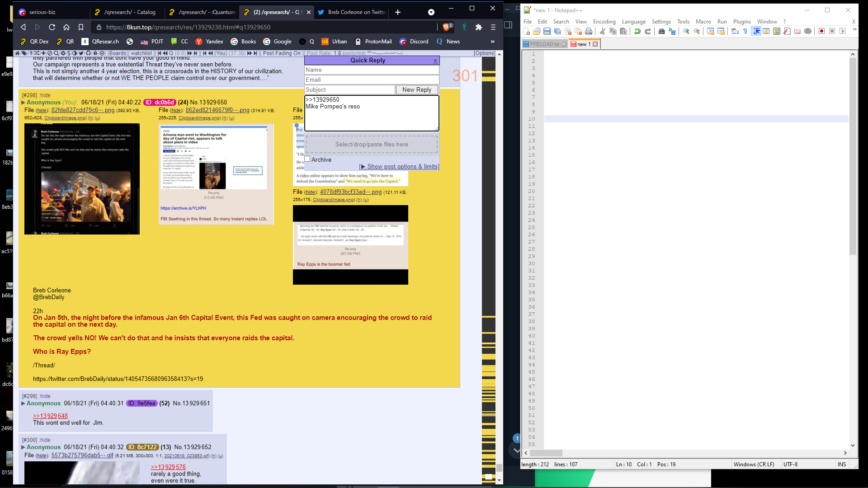
Task: Click the Notepad++ vertical scrollbar thumb
Action: (x=853, y=156)
